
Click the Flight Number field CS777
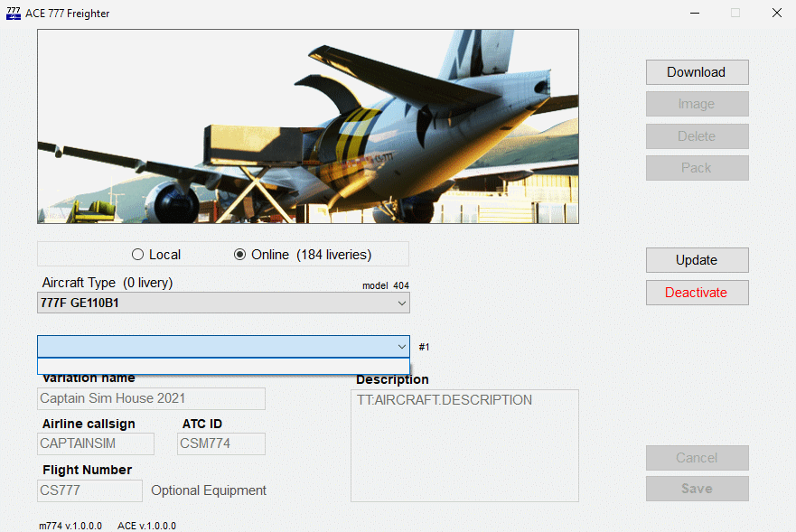89,490
